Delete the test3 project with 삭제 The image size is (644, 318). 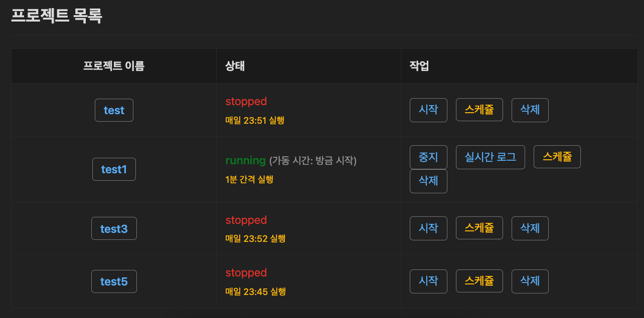[x=530, y=228]
